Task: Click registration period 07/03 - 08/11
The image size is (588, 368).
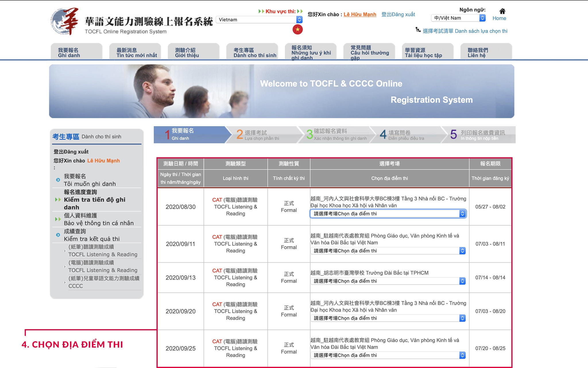Action: click(x=490, y=244)
